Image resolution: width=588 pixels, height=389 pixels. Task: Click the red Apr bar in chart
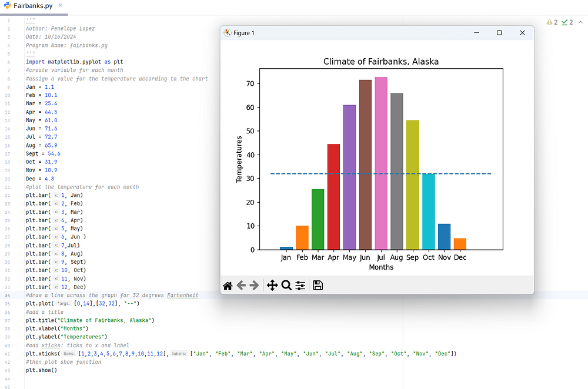click(x=334, y=197)
